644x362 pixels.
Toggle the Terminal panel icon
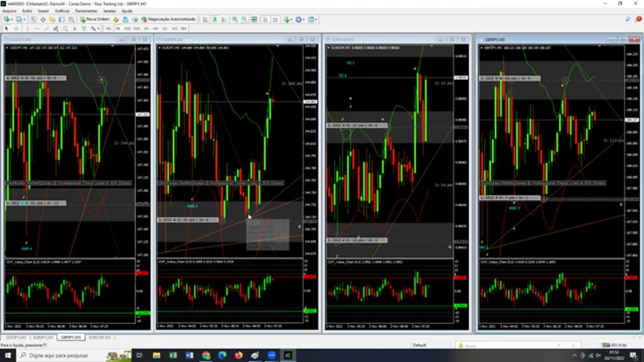pos(61,19)
